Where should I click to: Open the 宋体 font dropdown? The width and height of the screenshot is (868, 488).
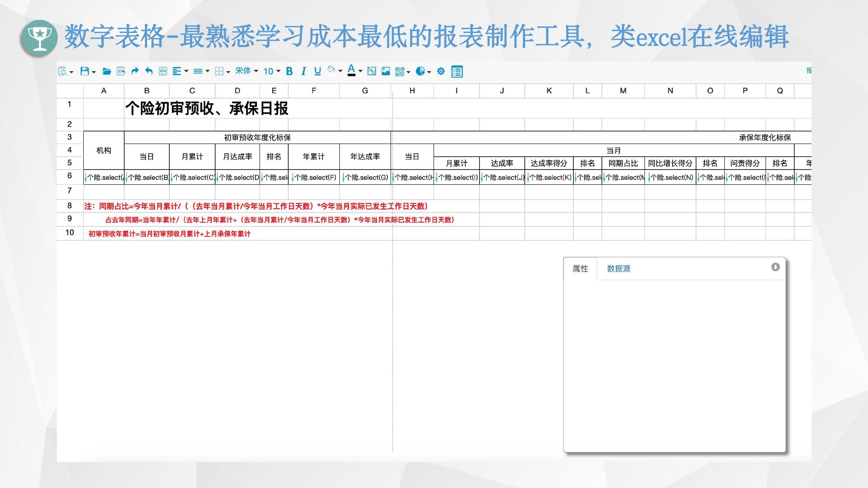coord(247,71)
